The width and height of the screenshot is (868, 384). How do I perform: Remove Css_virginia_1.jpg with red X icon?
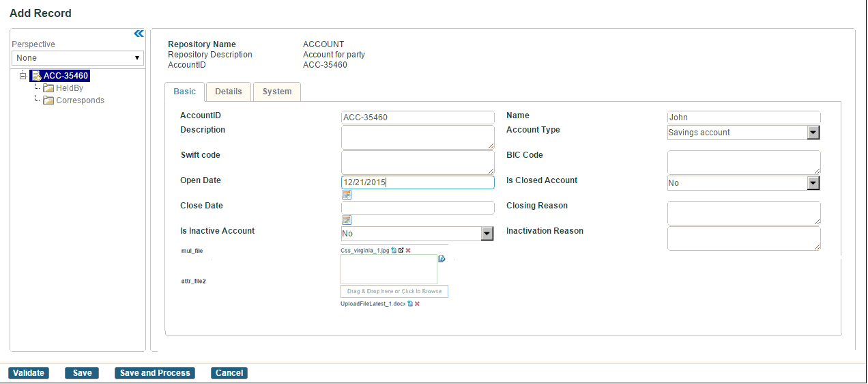(x=408, y=251)
